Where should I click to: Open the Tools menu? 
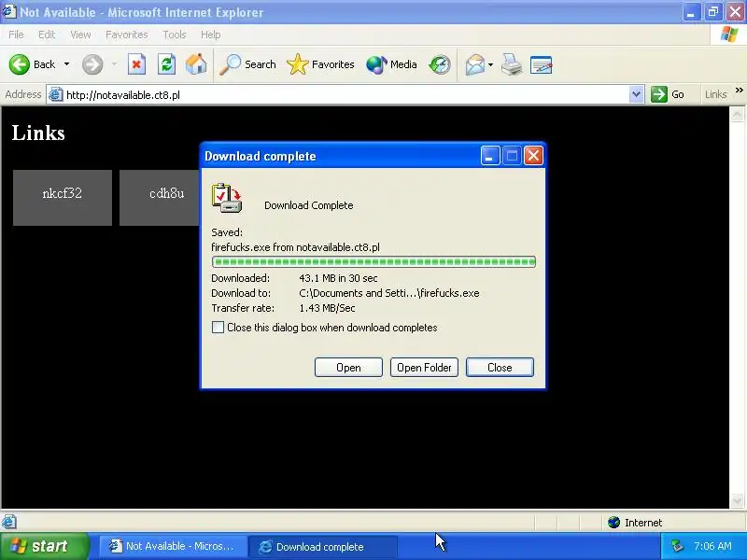click(175, 35)
